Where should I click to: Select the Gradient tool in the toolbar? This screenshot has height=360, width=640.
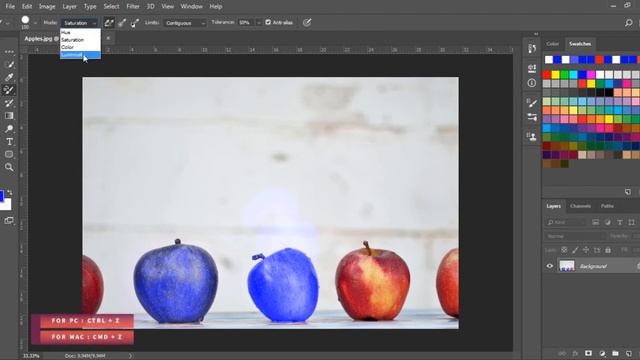tap(9, 116)
